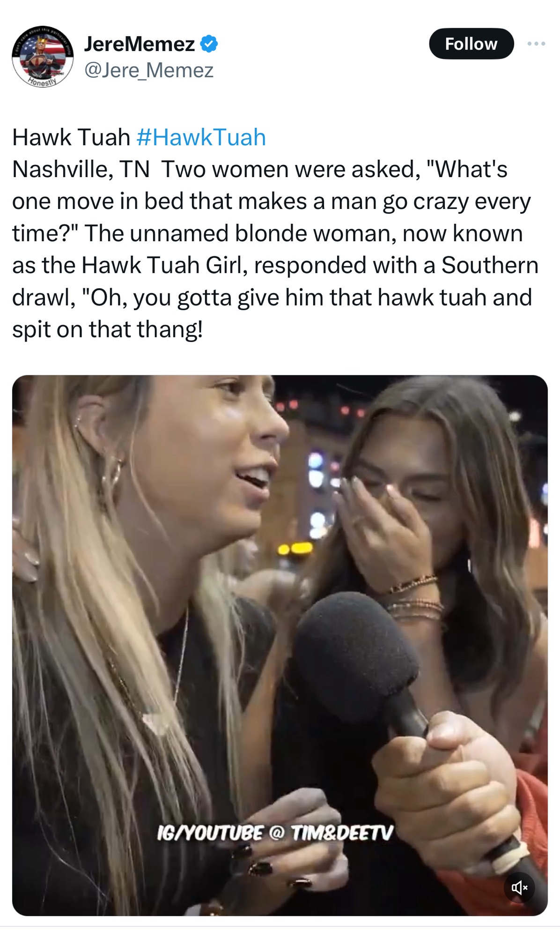Click the words "Nashville, TN" in tweet
Screen dimensions: 560x937
click(81, 169)
